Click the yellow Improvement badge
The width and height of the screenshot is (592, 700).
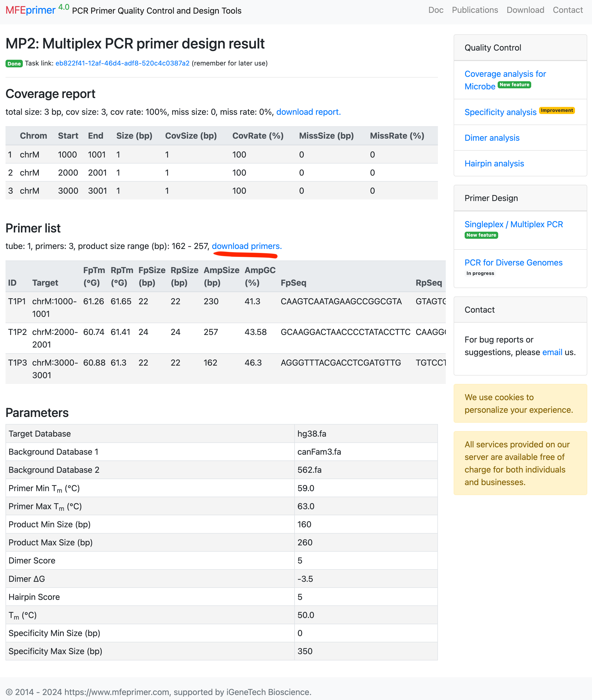pyautogui.click(x=557, y=110)
